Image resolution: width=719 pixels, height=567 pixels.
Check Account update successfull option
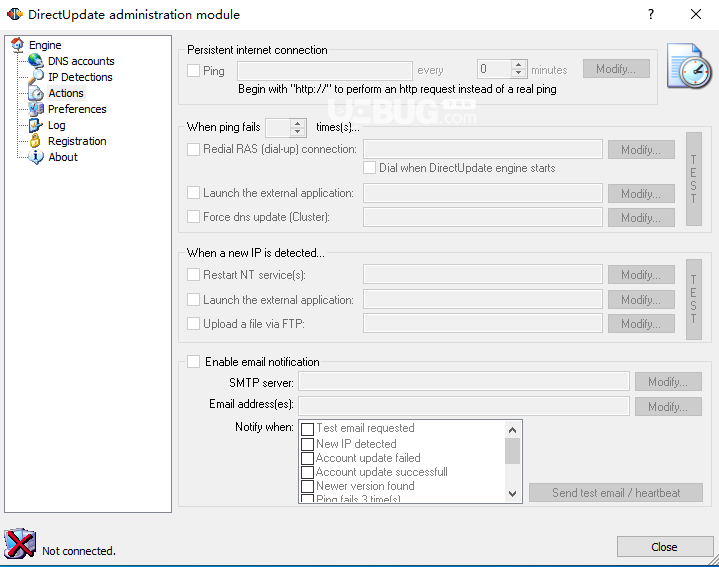[307, 472]
